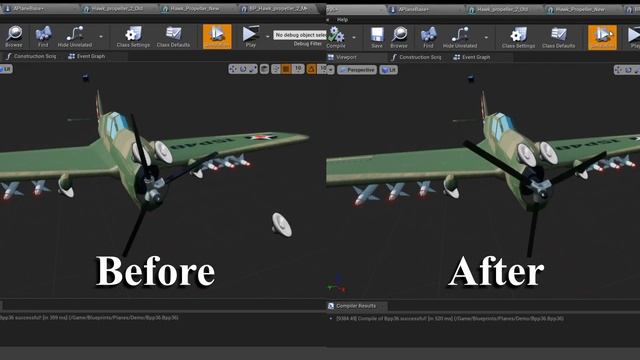Select the translate tool in Before viewport
The height and width of the screenshot is (360, 640).
click(233, 69)
